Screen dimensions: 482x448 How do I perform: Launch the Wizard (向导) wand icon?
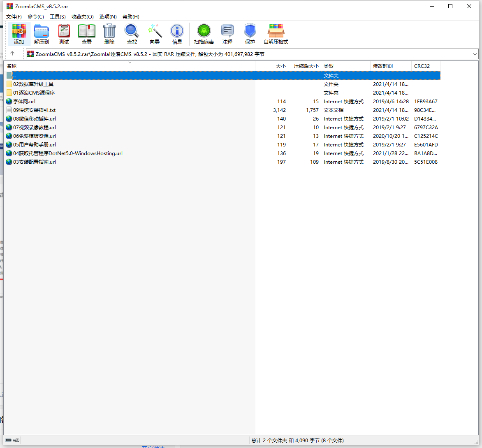click(x=155, y=34)
